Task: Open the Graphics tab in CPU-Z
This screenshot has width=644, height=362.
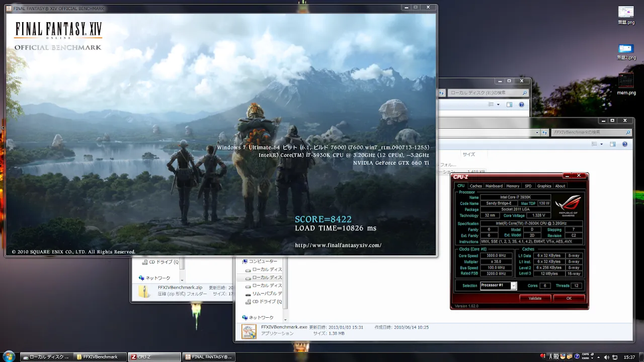Action: tap(544, 186)
